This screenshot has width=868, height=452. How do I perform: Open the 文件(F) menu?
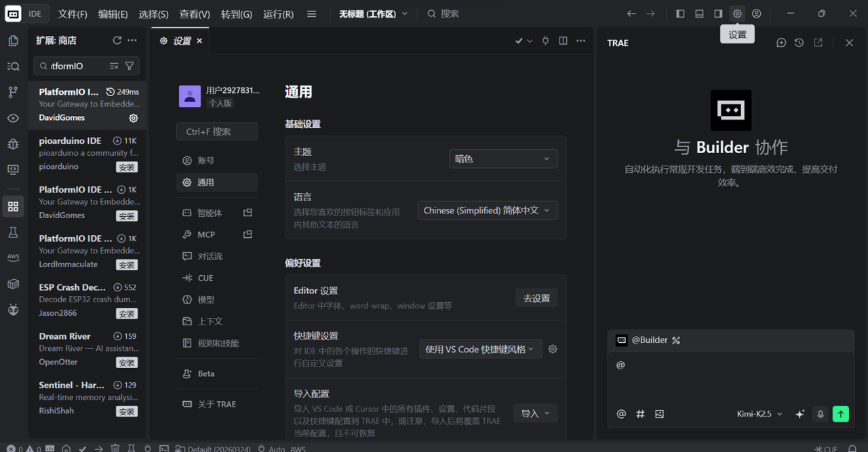pos(73,14)
